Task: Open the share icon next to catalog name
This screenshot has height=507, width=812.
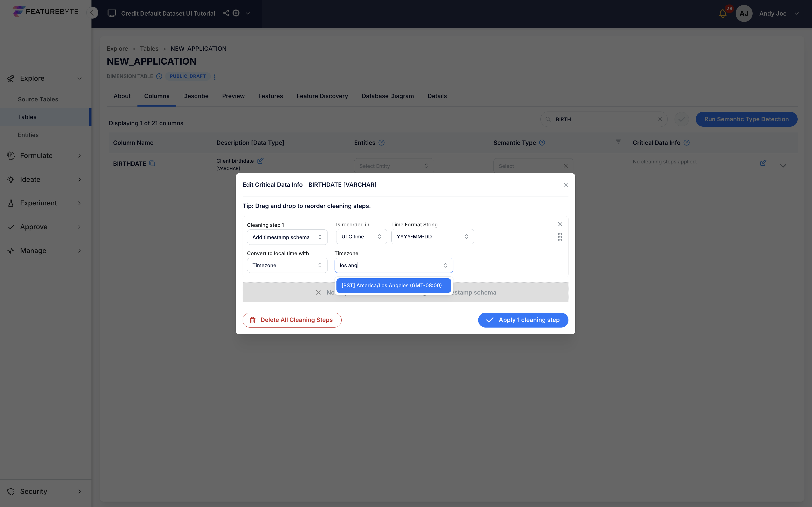Action: click(x=226, y=13)
